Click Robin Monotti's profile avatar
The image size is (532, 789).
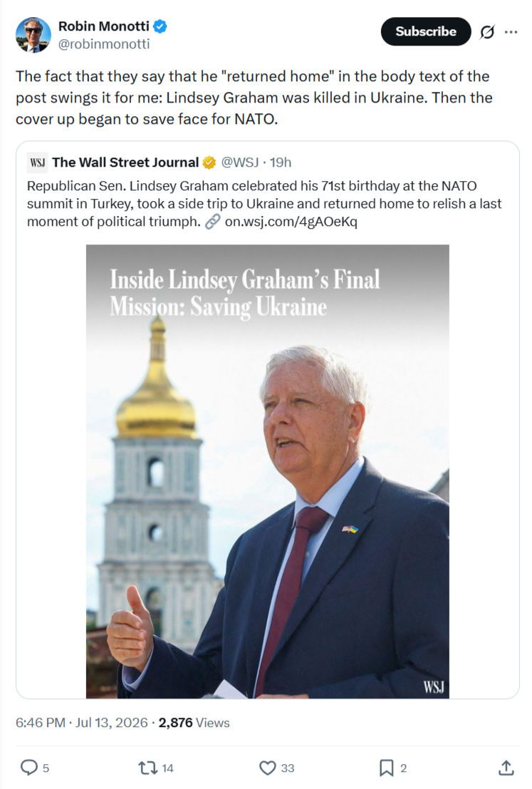33,34
